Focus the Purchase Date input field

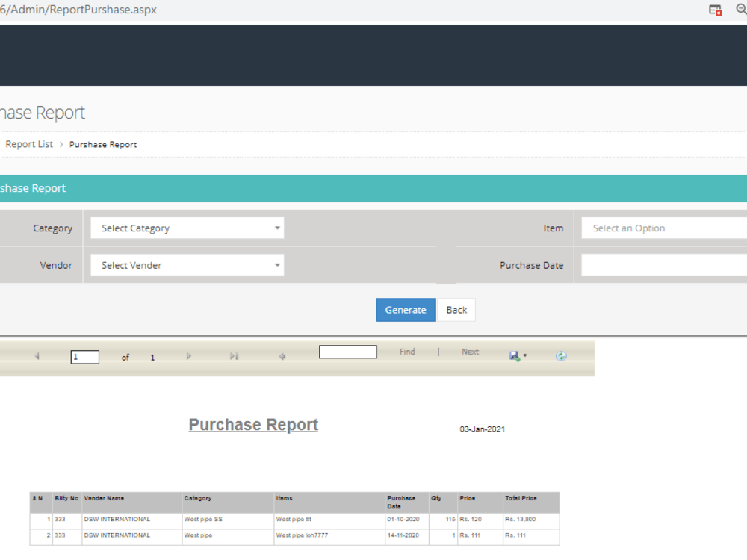coord(664,265)
